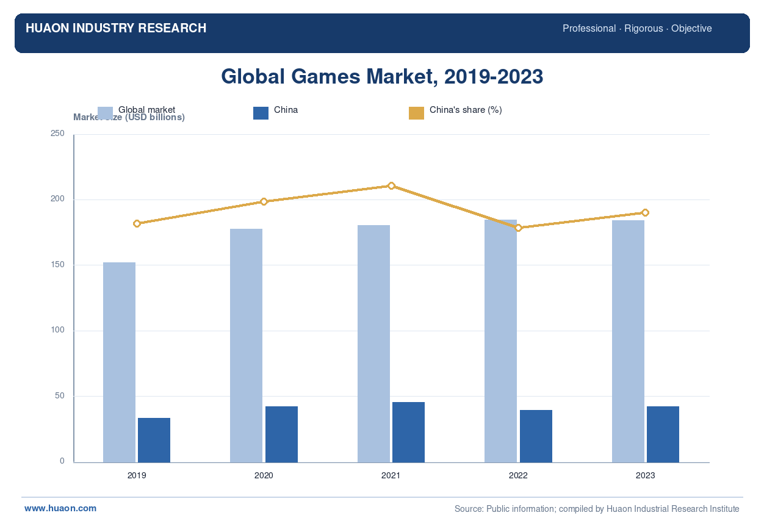The image size is (764, 532).
Task: Select the 2023 Global market bar
Action: click(628, 341)
